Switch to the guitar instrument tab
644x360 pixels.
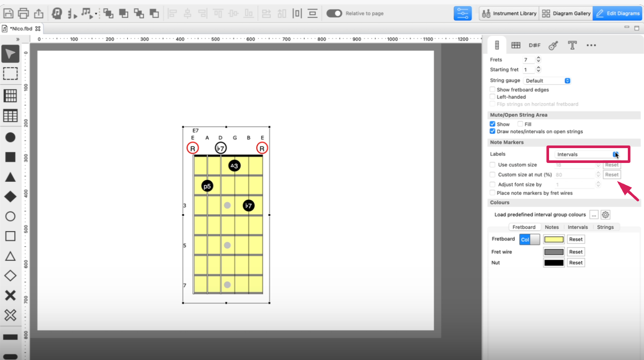[x=553, y=45]
